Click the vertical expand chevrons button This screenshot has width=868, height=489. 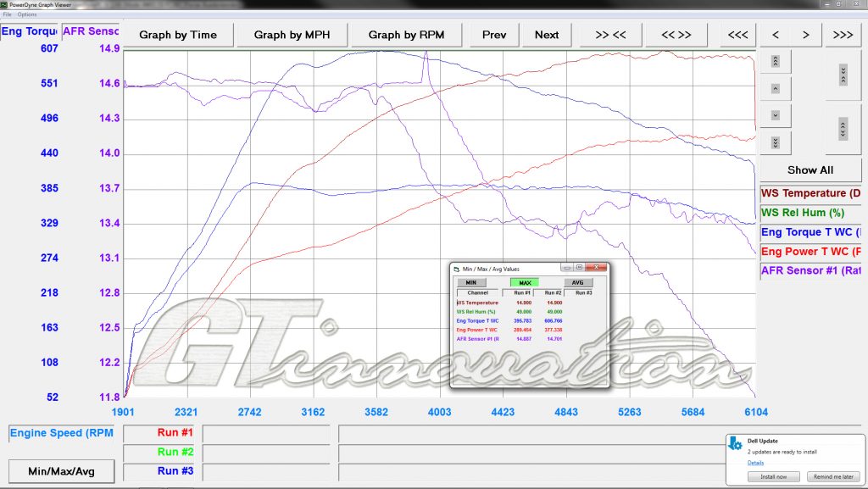tap(843, 130)
